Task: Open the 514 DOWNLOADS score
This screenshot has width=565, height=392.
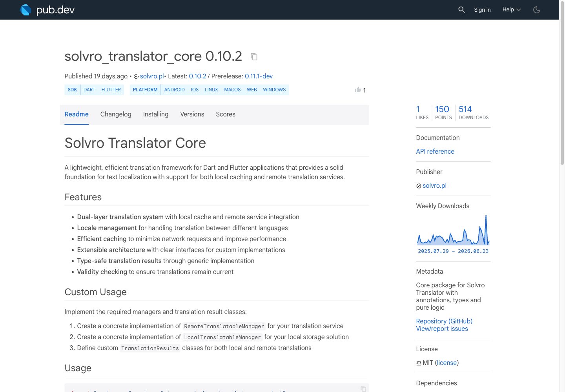Action: click(474, 113)
